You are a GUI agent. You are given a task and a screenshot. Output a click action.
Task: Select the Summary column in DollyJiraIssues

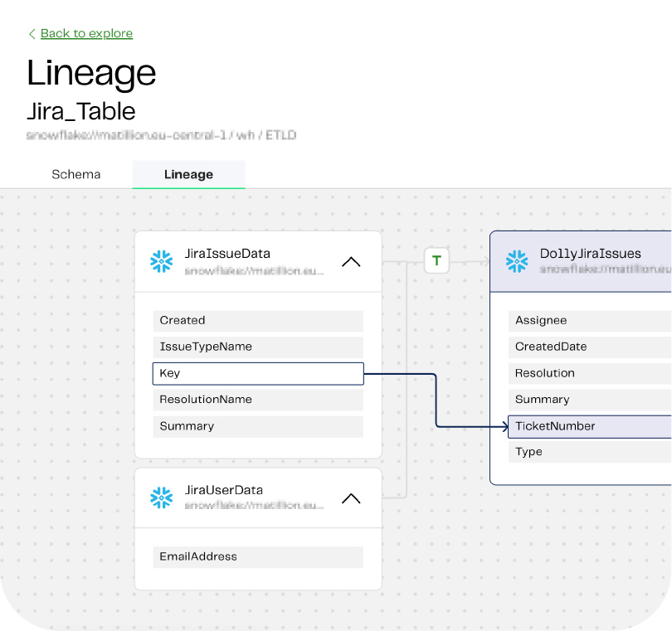tap(581, 399)
